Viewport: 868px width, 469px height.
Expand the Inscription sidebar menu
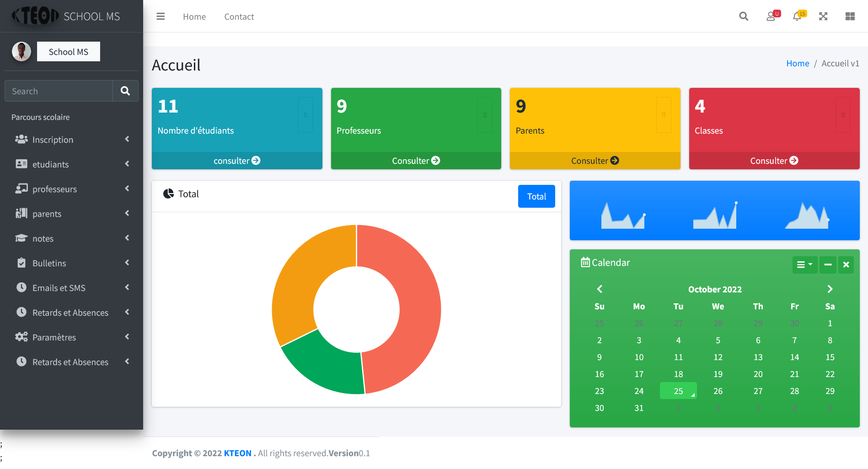click(x=71, y=140)
